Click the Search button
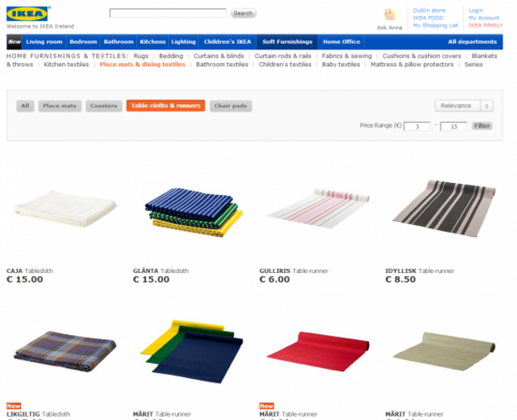Image resolution: width=517 pixels, height=420 pixels. (x=243, y=14)
